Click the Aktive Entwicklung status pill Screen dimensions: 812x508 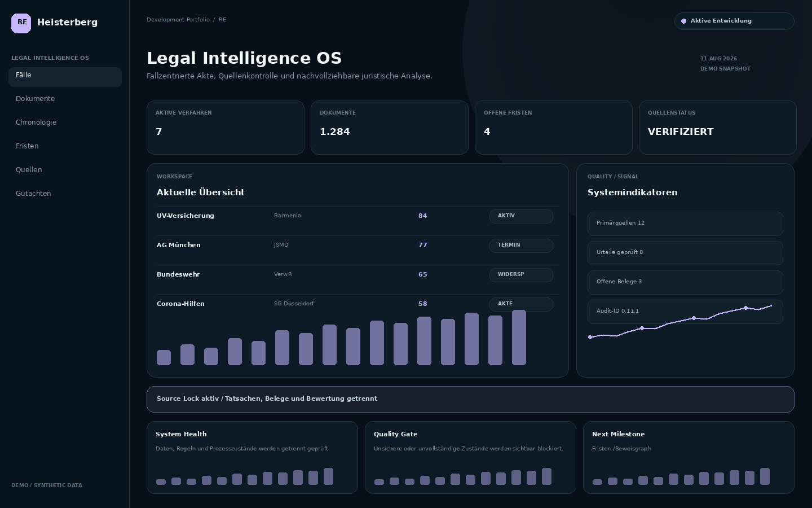pyautogui.click(x=734, y=21)
